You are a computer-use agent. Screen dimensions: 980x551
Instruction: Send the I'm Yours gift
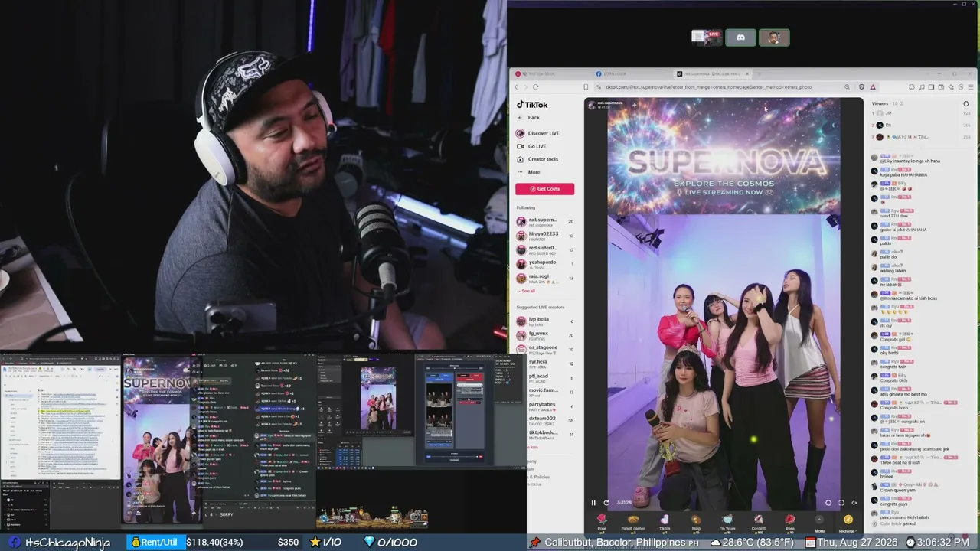[727, 523]
